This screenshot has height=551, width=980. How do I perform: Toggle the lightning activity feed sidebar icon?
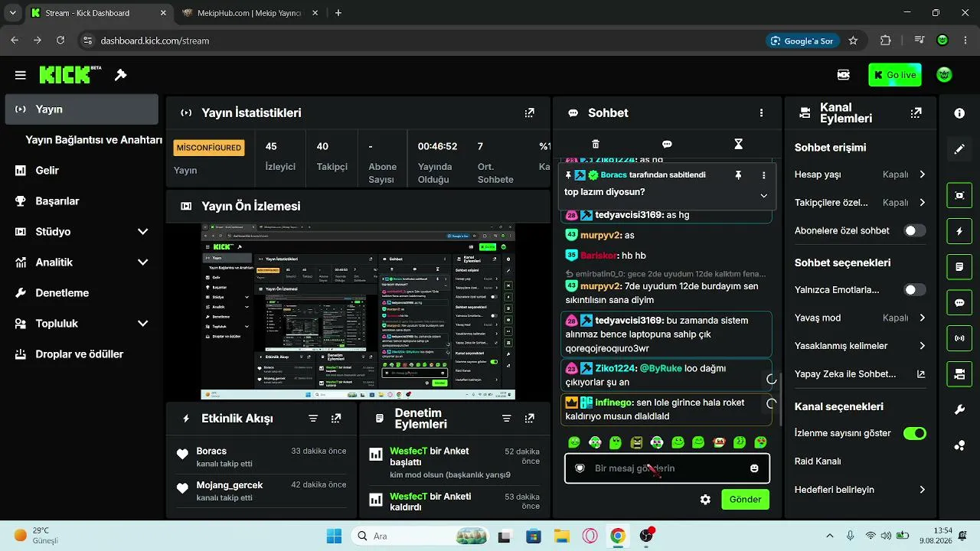click(959, 230)
